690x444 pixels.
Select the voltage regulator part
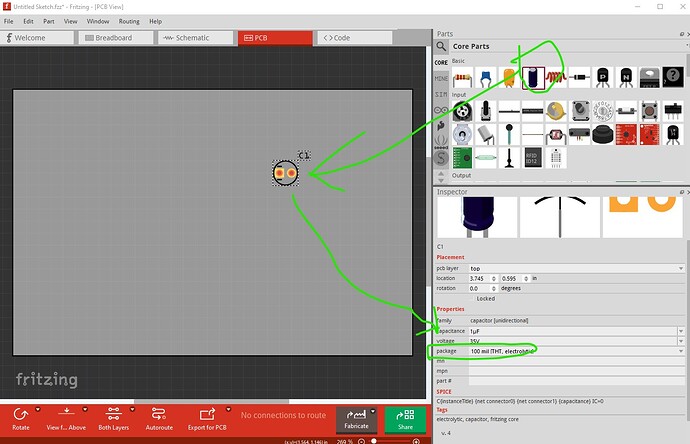point(650,78)
